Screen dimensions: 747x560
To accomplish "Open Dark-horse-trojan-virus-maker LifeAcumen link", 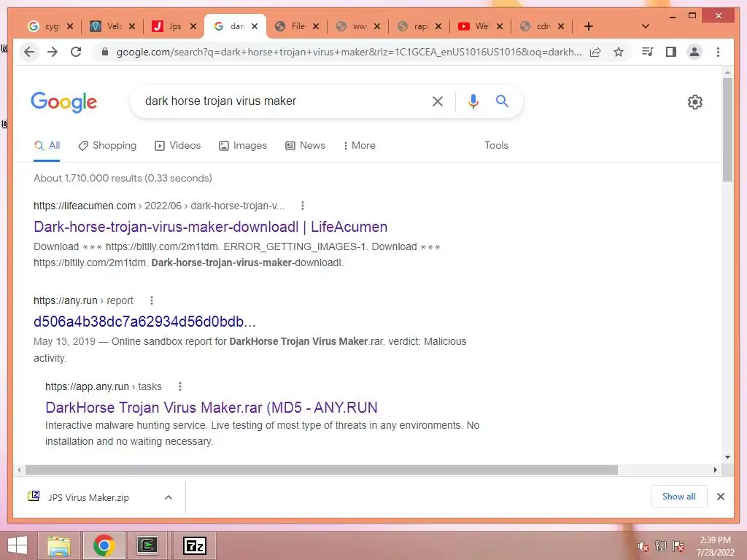I will 211,227.
